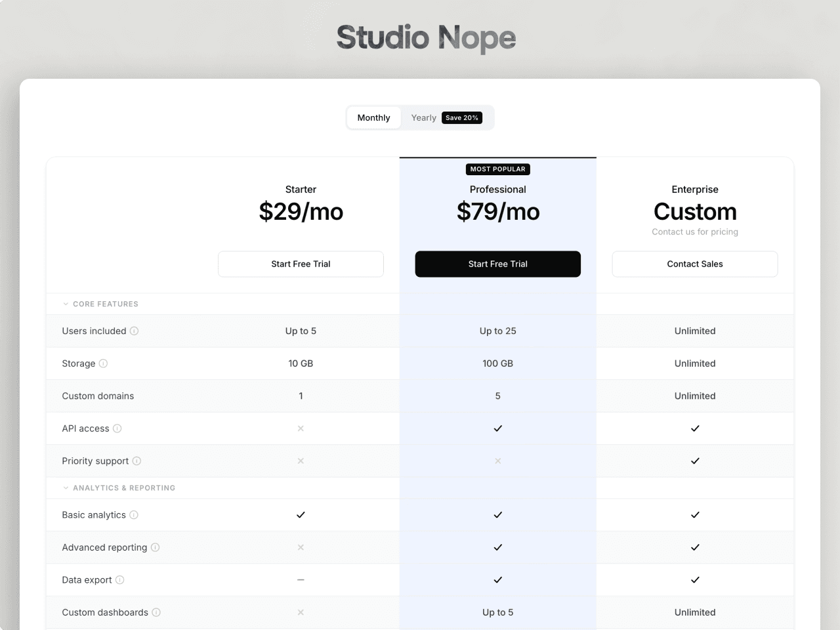Select the Enterprise plan heading

(695, 189)
